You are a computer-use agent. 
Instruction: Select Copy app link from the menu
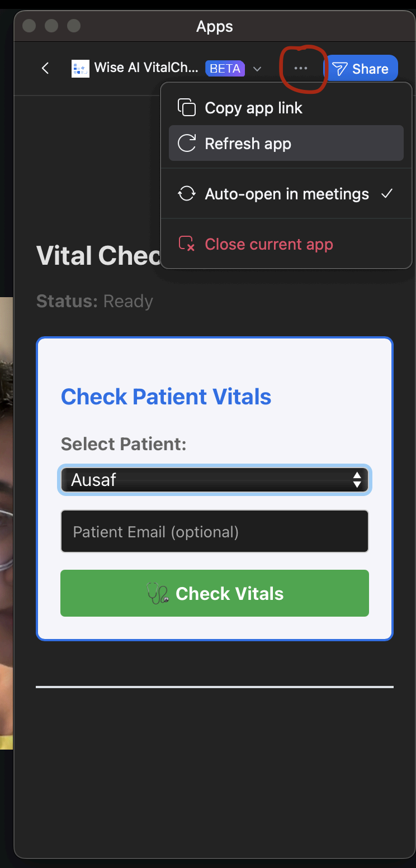coord(253,107)
